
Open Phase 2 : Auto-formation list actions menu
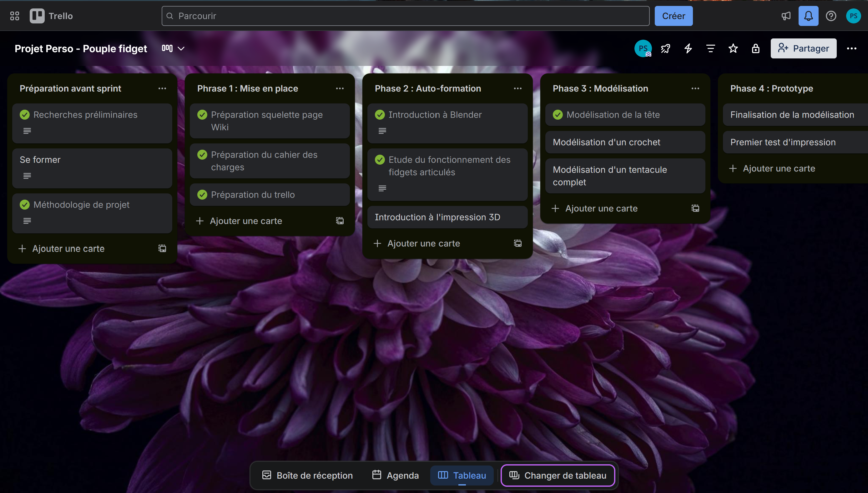(517, 88)
